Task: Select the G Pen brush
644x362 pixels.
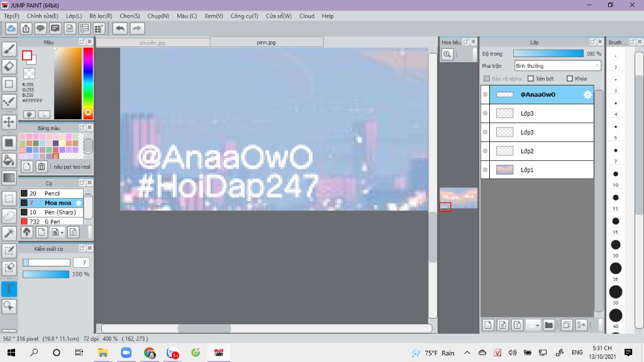Action: click(x=52, y=221)
